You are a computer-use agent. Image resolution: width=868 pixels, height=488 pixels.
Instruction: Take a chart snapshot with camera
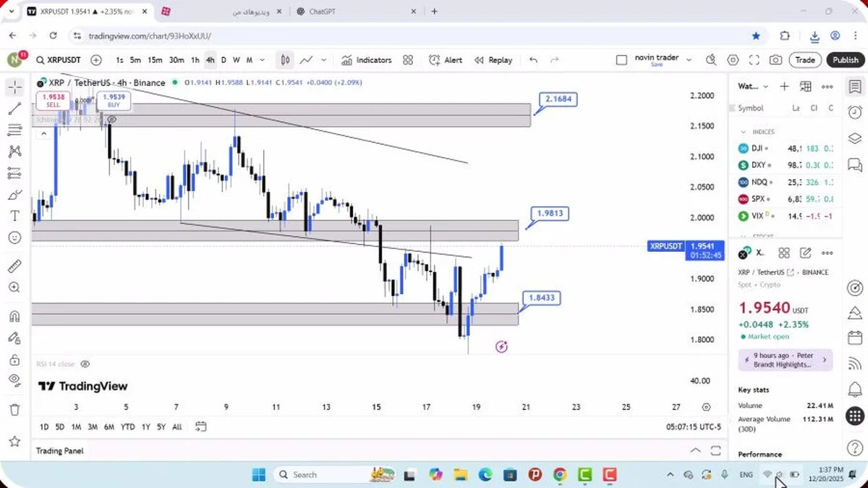[775, 60]
